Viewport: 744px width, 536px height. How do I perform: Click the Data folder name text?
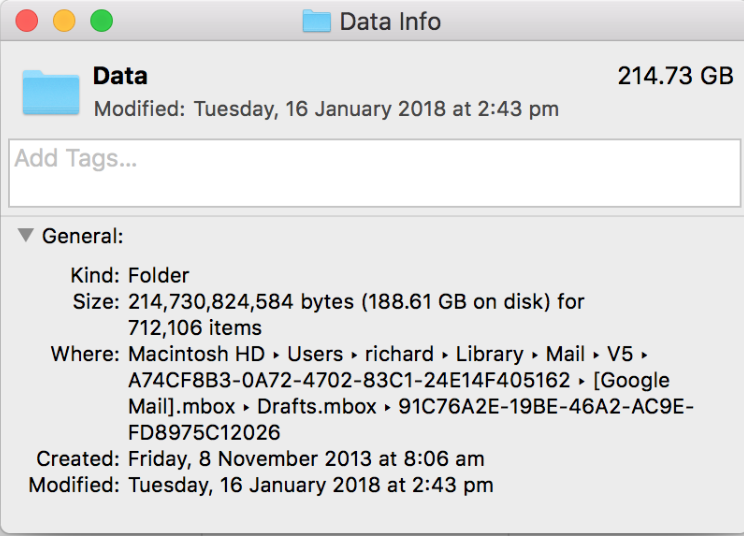tap(120, 76)
